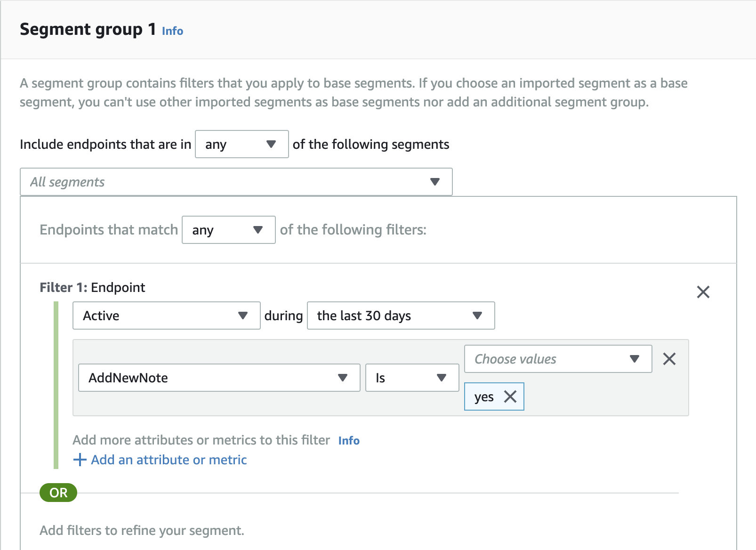This screenshot has height=550, width=756.
Task: Click the green OR badge
Action: click(58, 493)
